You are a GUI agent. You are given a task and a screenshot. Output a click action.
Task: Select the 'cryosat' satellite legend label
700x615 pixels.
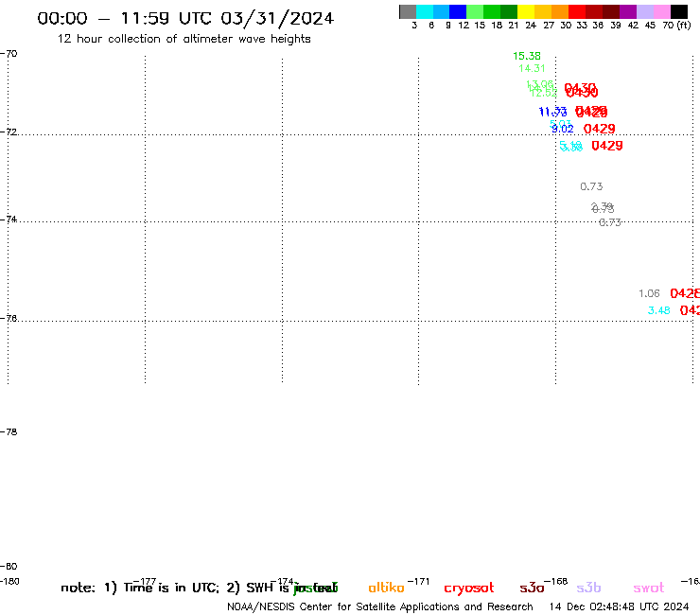[469, 589]
